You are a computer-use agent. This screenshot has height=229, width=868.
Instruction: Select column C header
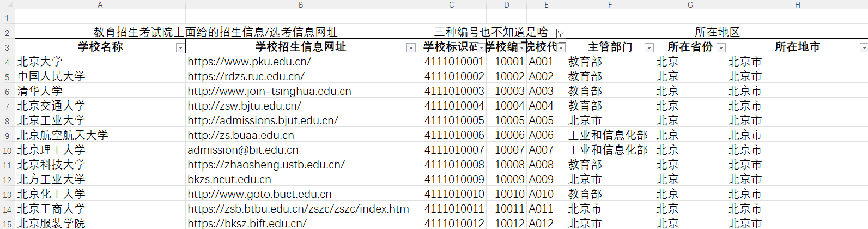[451, 4]
